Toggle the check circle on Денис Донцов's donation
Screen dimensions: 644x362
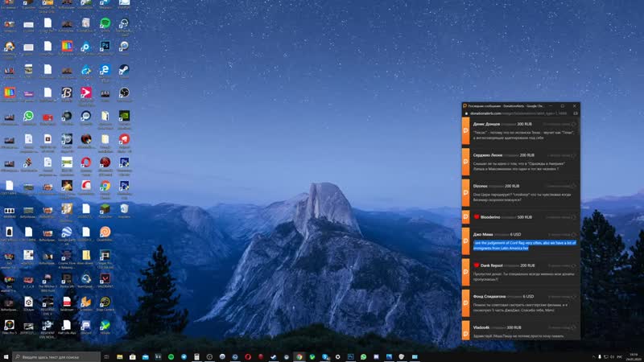tap(574, 124)
